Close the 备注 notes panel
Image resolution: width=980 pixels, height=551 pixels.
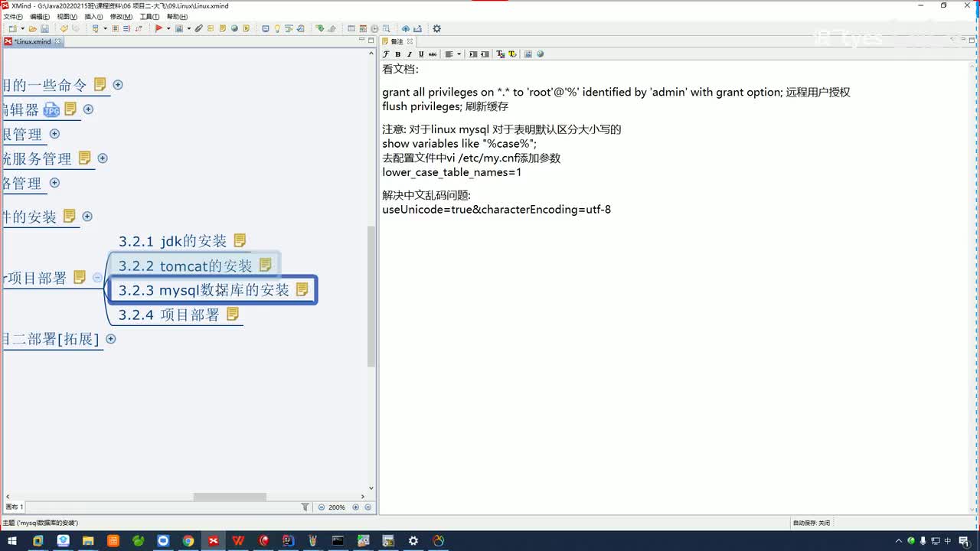click(410, 41)
